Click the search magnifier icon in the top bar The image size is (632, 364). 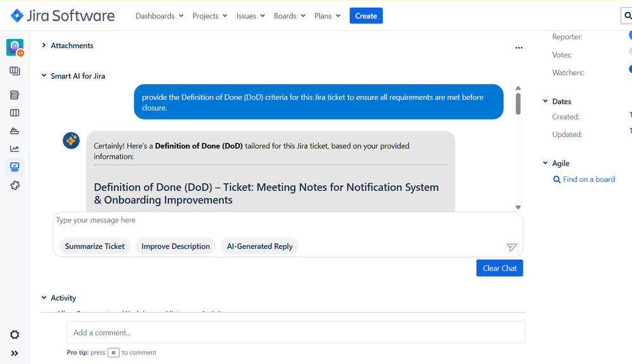[x=627, y=16]
